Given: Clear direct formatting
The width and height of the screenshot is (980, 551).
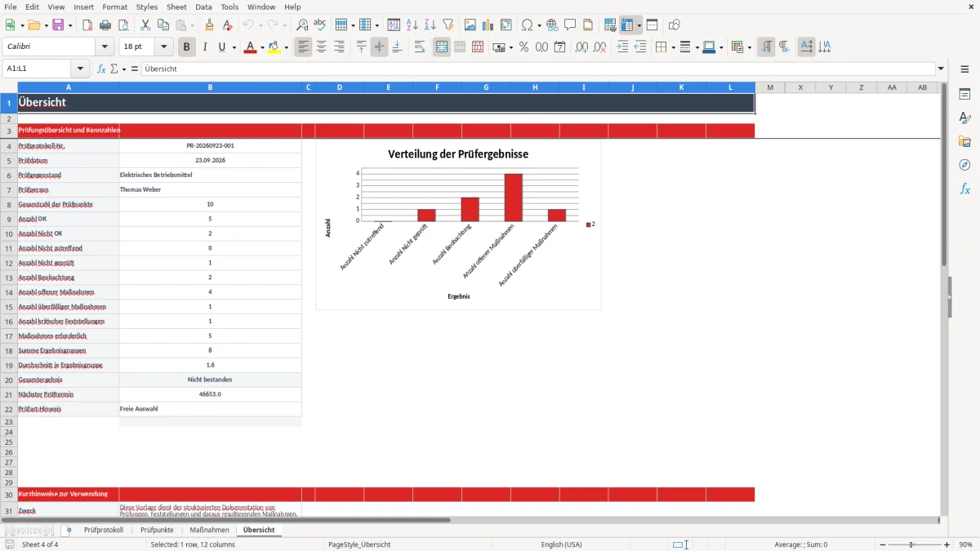Looking at the screenshot, I should [x=228, y=25].
